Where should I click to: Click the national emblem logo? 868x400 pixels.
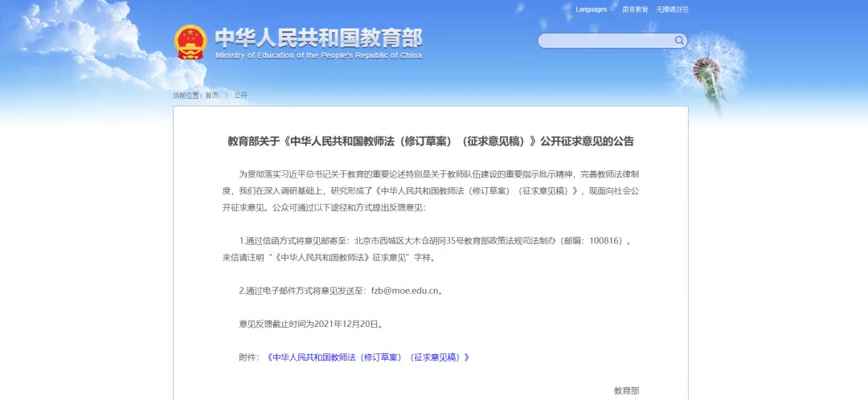point(190,42)
